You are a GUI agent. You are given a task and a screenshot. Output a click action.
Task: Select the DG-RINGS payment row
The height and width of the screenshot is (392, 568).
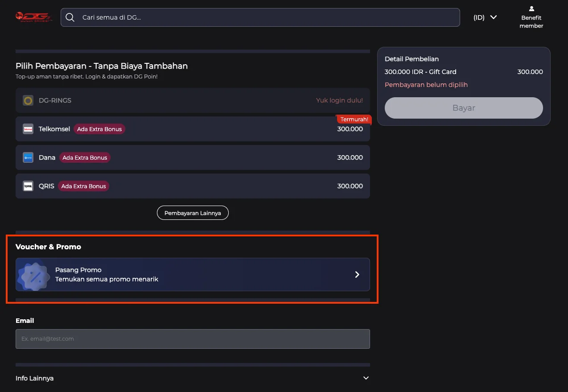[193, 100]
